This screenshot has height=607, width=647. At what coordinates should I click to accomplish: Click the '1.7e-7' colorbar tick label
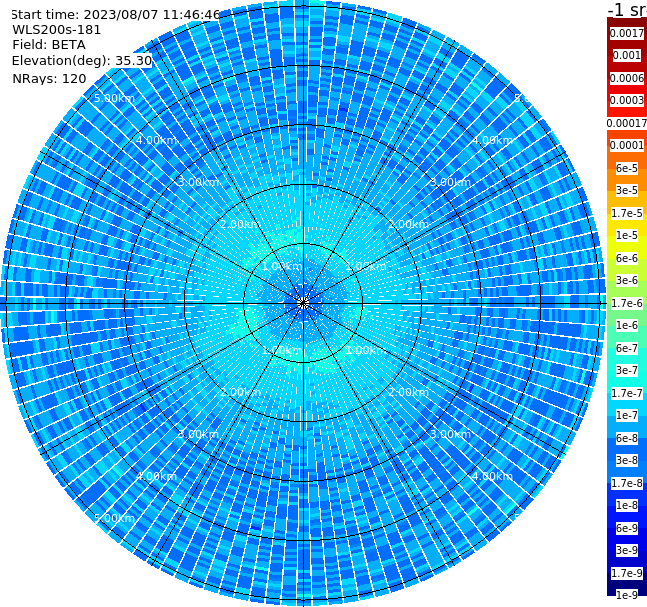[x=627, y=393]
